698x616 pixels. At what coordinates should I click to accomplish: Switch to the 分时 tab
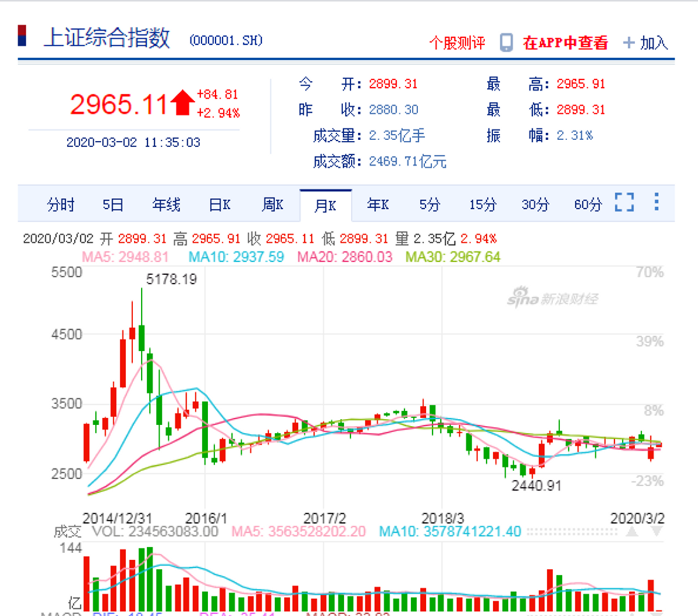(60, 205)
